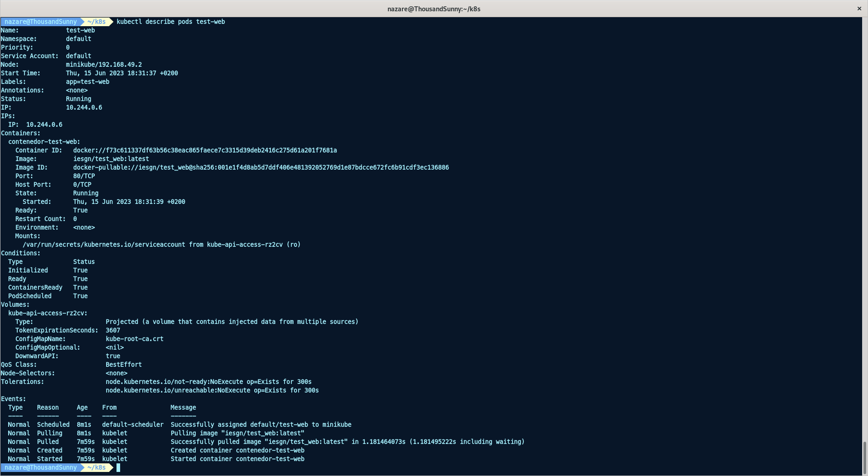The height and width of the screenshot is (476, 868).
Task: Click the window title nazare@ThousandSunny:~/k8s
Action: 434,9
